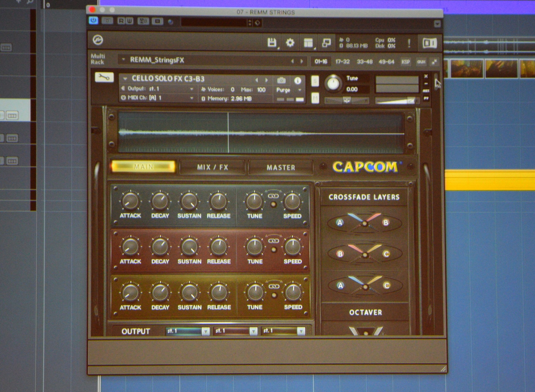This screenshot has height=392, width=535.
Task: Select the 49-64 multi rack page
Action: tap(387, 62)
